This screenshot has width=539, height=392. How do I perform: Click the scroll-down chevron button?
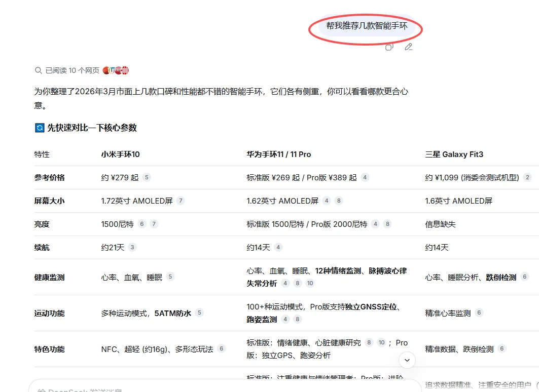[x=407, y=360]
